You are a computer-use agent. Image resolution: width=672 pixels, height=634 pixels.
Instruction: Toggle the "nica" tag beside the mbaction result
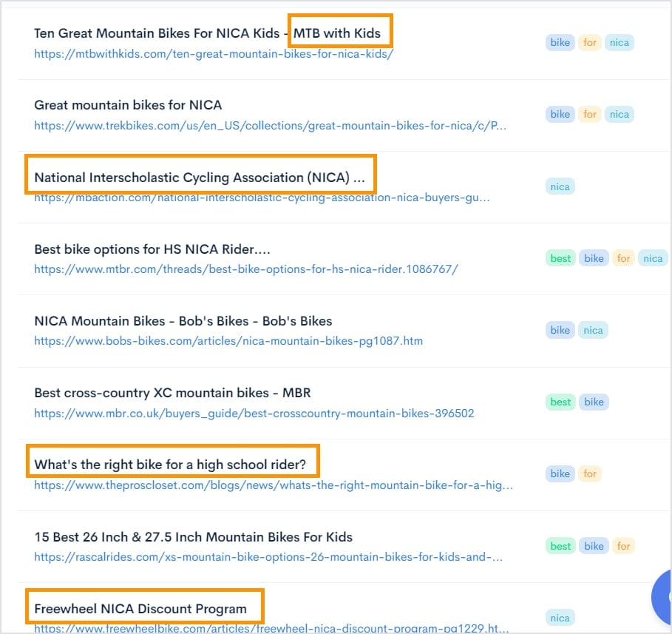point(560,186)
